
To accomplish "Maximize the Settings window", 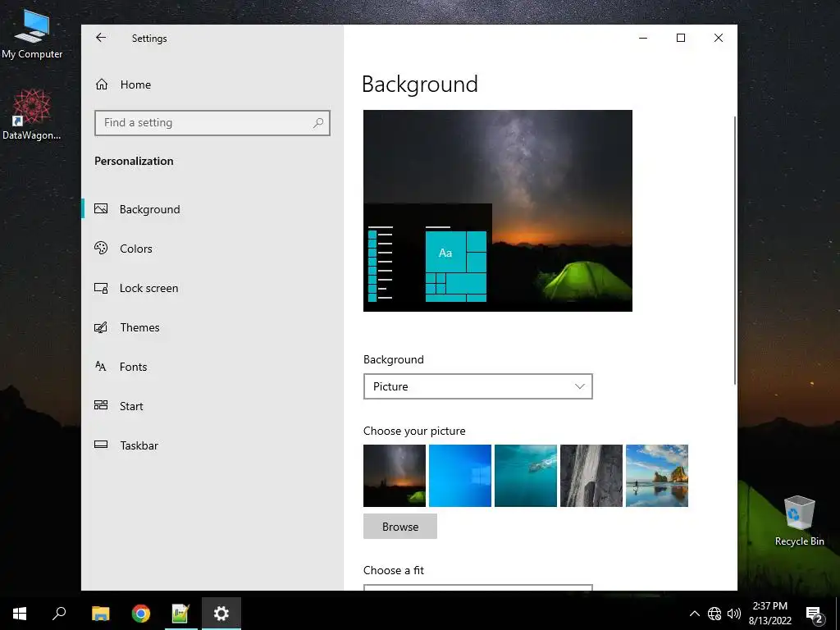I will (x=681, y=38).
